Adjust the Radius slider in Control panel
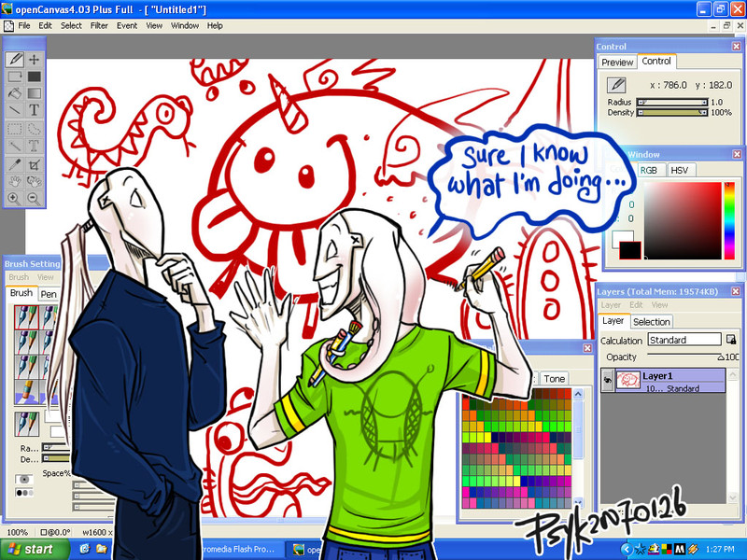 point(672,102)
